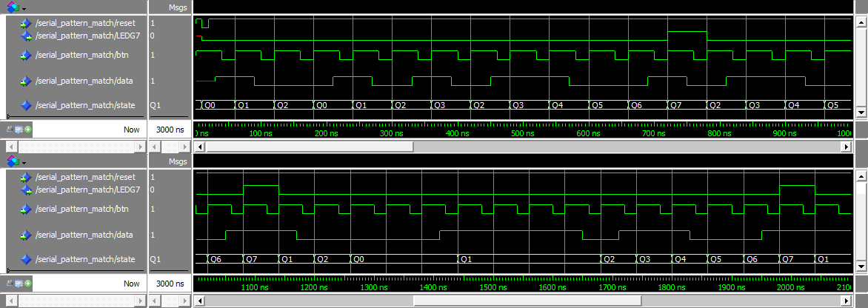
Task: Open the dropdown arrow beside top wave icon
Action: pos(24,7)
